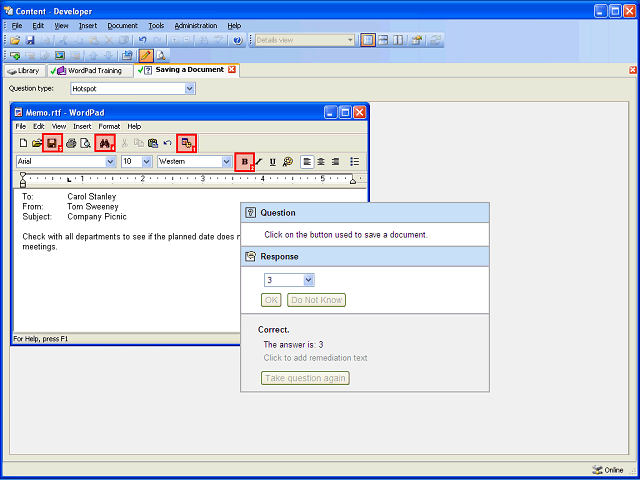
Task: Toggle align left in WordPad format bar
Action: click(307, 162)
